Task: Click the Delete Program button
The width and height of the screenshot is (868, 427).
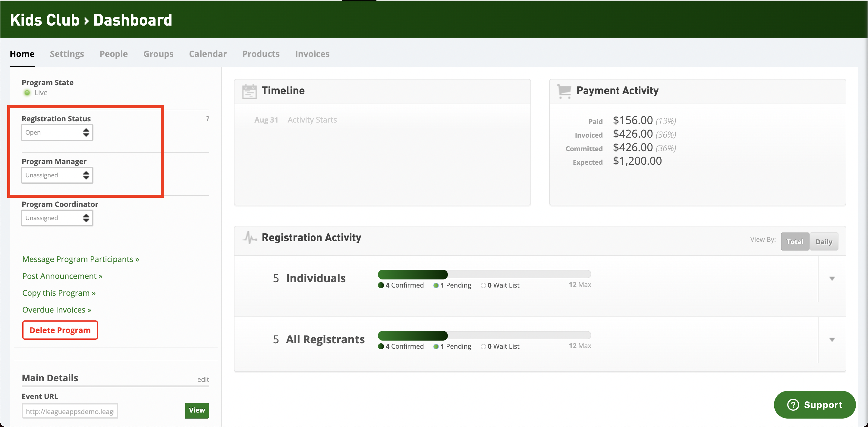Action: click(60, 330)
